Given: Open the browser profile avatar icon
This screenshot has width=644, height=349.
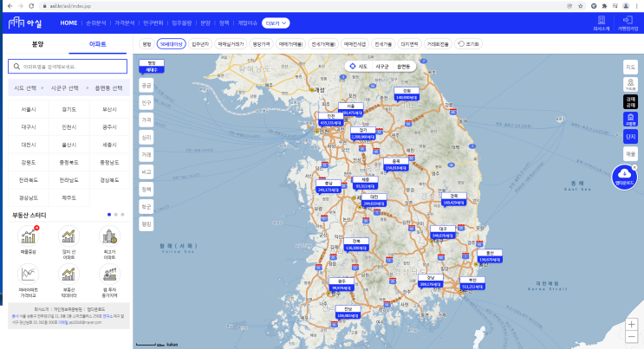Looking at the screenshot, I should click(x=626, y=6).
